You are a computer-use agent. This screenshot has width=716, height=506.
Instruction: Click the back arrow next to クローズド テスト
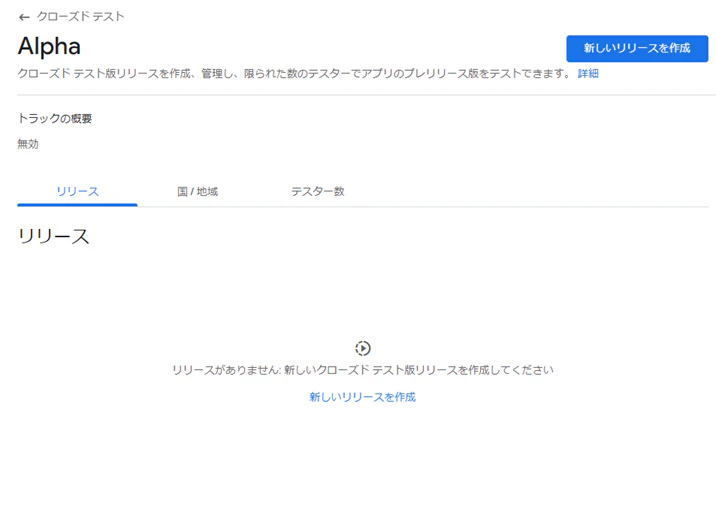click(24, 17)
